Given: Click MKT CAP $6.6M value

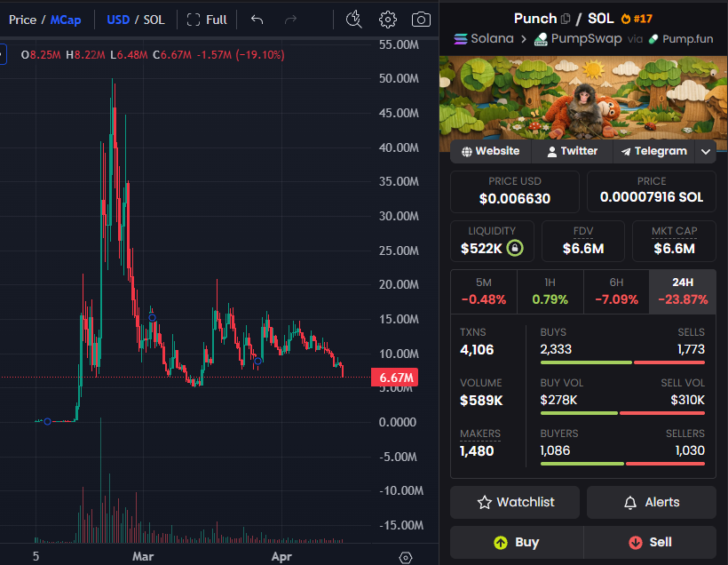Looking at the screenshot, I should pyautogui.click(x=674, y=249).
